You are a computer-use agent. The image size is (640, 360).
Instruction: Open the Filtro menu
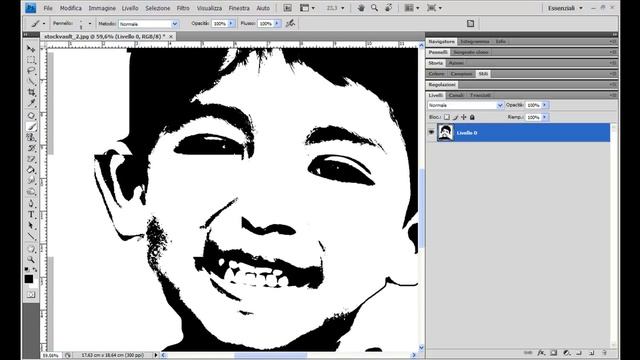[x=183, y=8]
